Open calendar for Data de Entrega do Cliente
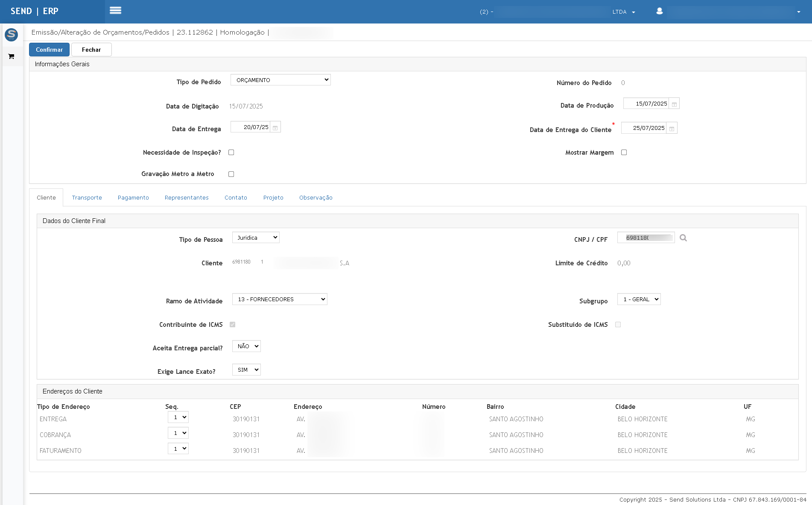The image size is (812, 505). click(672, 128)
